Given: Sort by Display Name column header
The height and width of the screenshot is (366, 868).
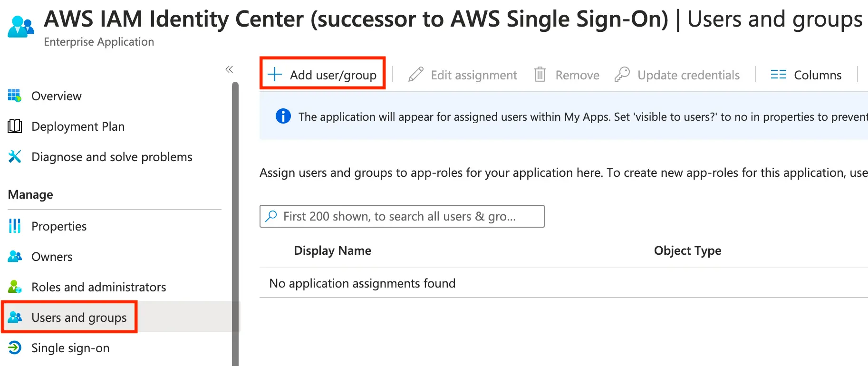Looking at the screenshot, I should 332,250.
